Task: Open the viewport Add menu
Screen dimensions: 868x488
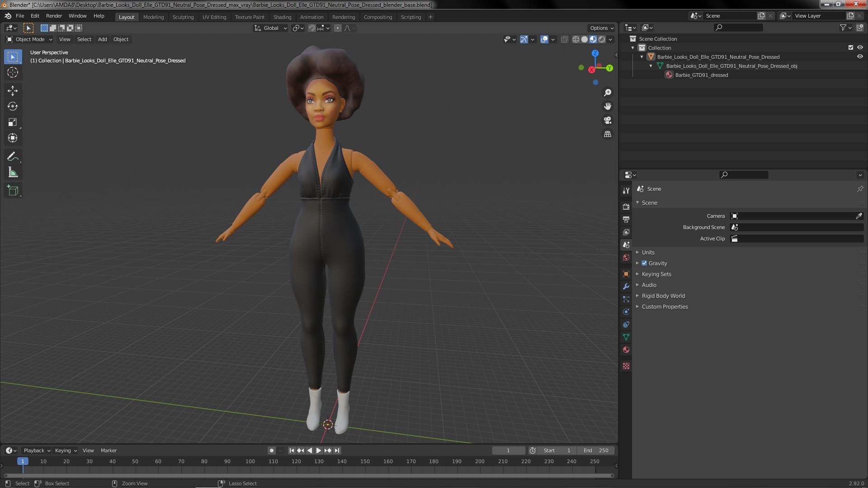Action: point(103,39)
